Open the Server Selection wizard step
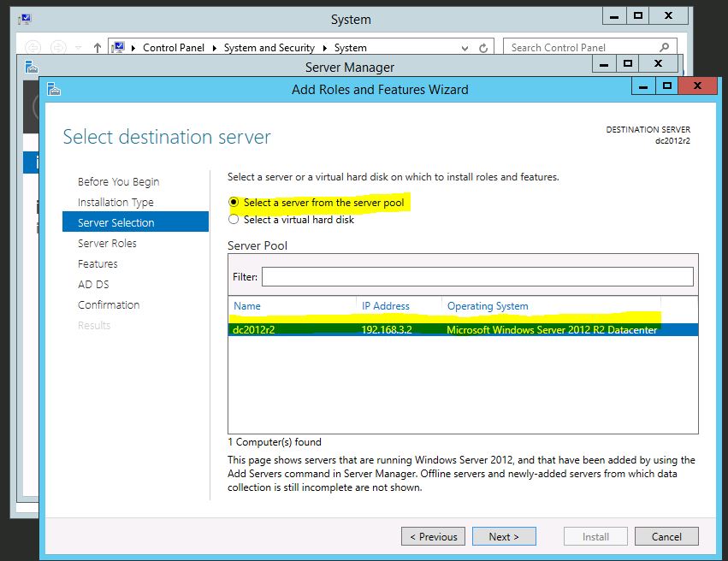 (x=135, y=221)
